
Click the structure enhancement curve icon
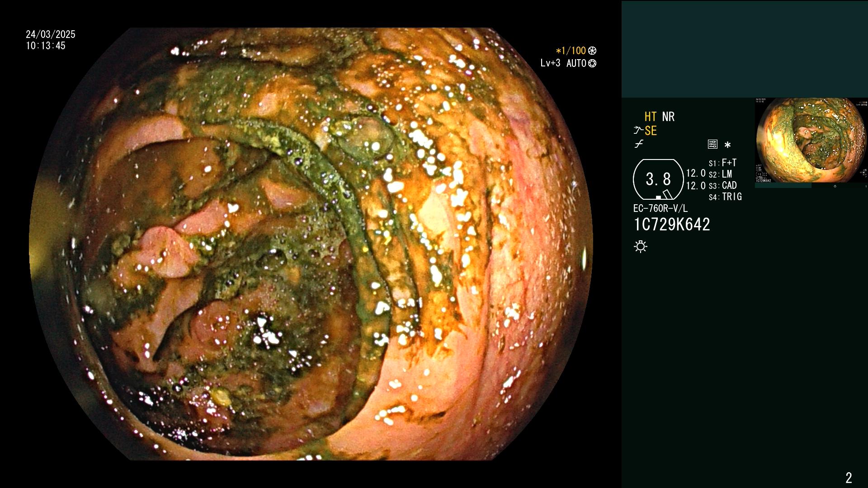coord(638,131)
